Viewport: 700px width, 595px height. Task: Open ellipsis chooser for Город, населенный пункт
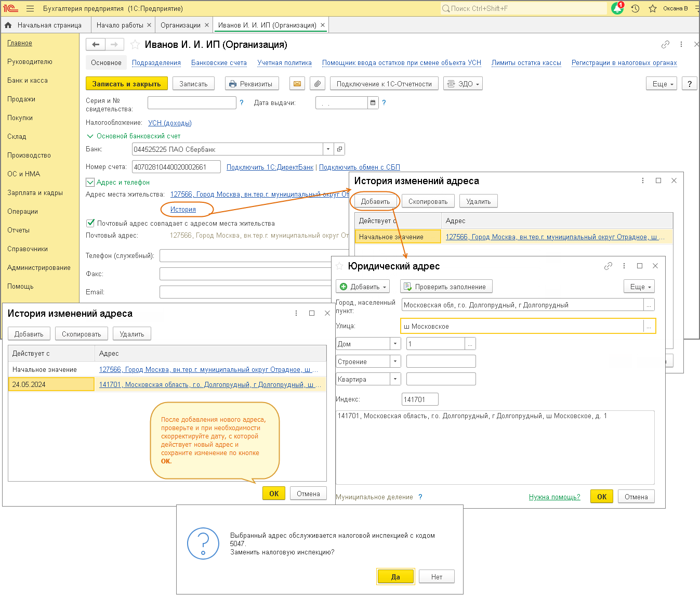[x=649, y=305]
